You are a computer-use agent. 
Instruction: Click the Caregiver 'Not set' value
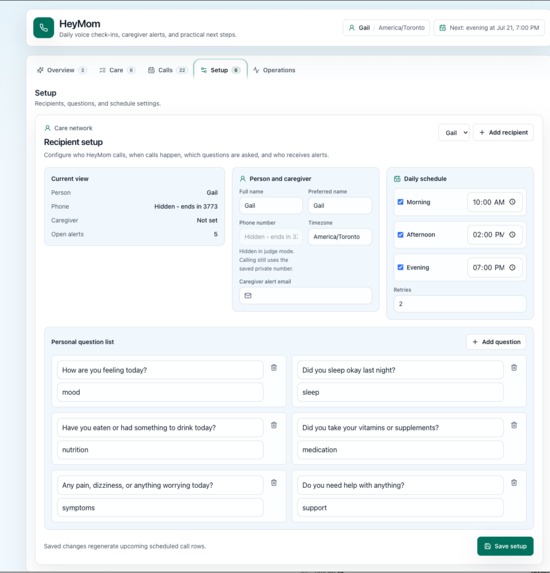207,220
